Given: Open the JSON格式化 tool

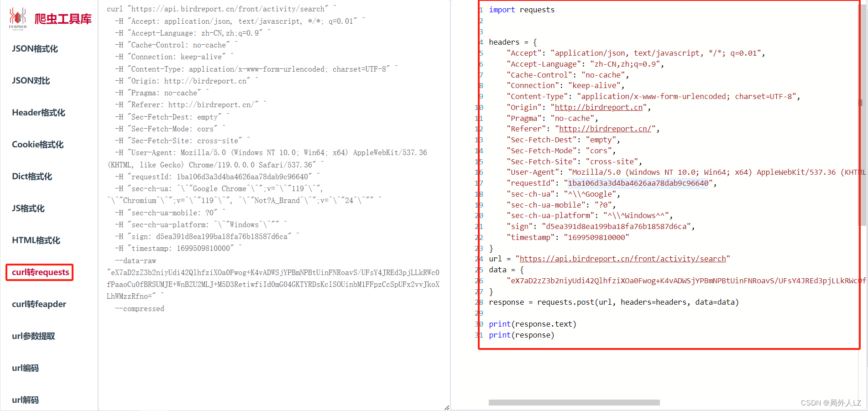Looking at the screenshot, I should point(35,49).
